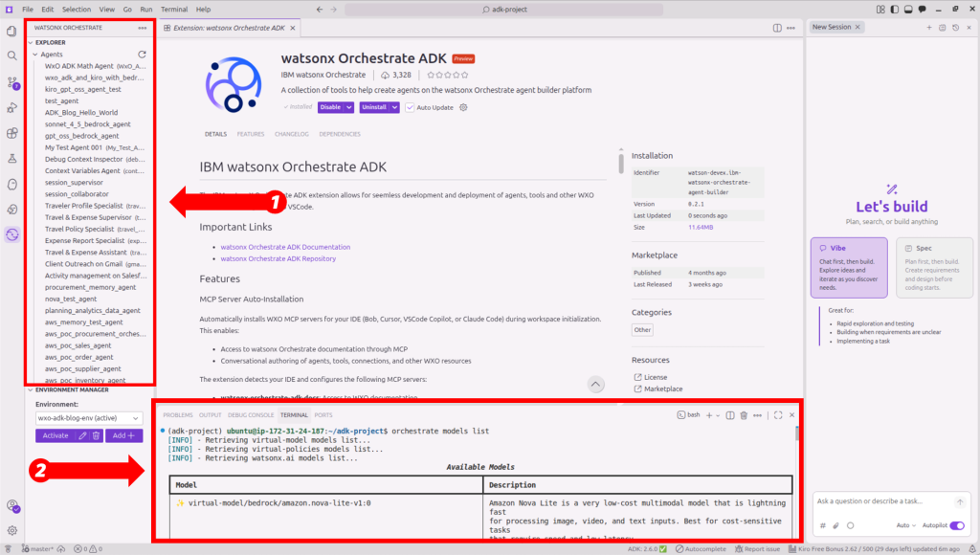Open the Uninstall dropdown arrow
The image size is (980, 555).
[396, 107]
